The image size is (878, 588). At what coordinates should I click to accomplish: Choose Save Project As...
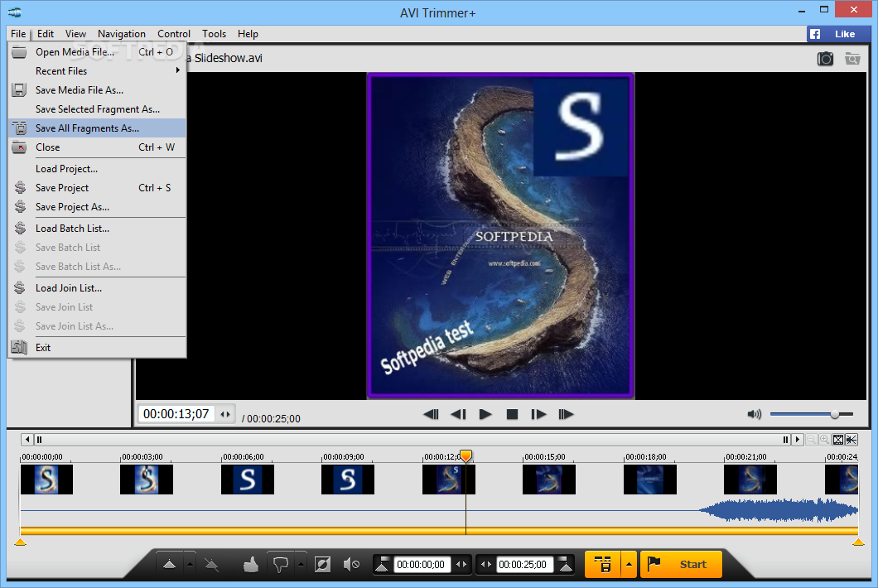click(97, 207)
